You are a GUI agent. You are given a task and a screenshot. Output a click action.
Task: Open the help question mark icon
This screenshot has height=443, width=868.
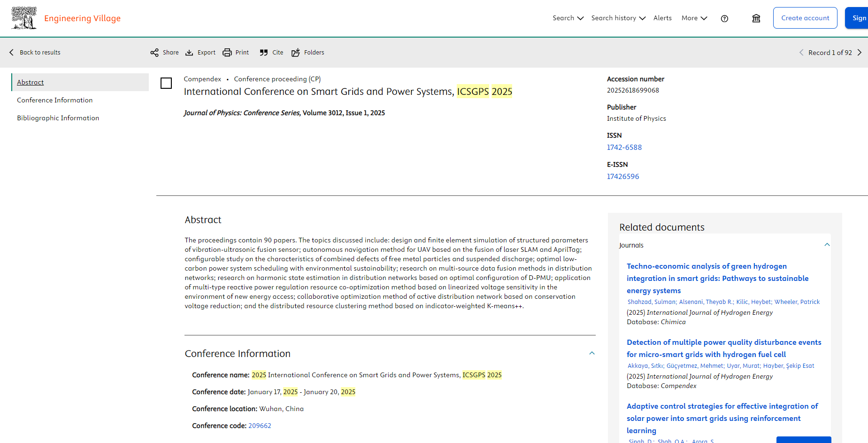[724, 18]
